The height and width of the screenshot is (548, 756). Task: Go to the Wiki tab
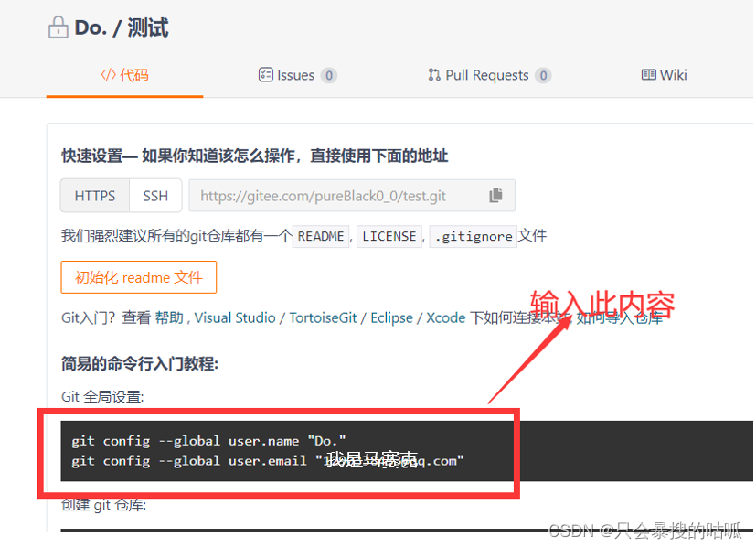(664, 75)
